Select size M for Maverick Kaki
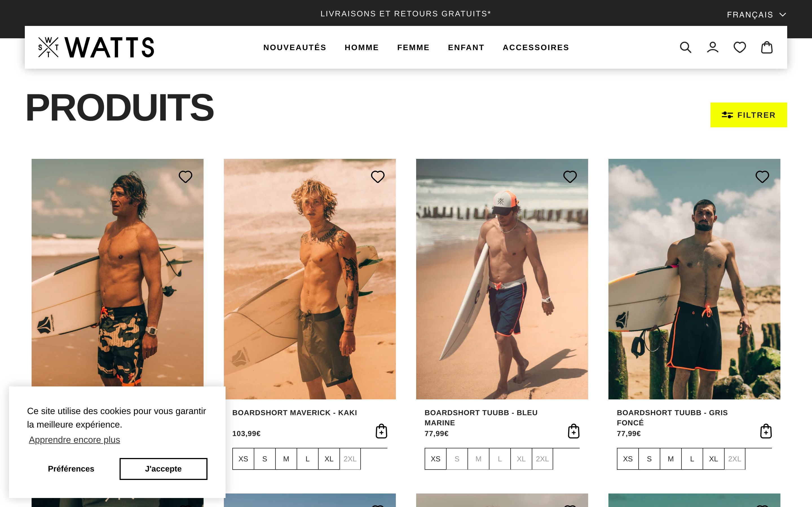The height and width of the screenshot is (507, 812). tap(286, 459)
